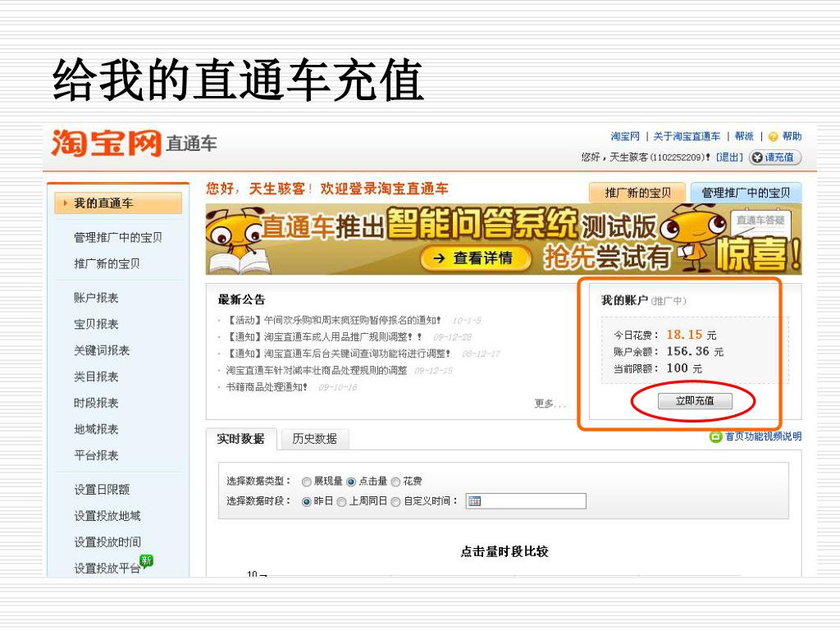Open 时段报表 in the sidebar
Image resolution: width=840 pixels, height=630 pixels.
pos(96,403)
